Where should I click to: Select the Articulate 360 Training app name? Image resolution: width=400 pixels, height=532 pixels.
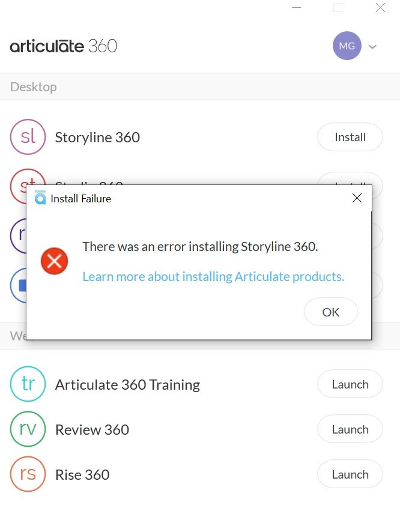pos(127,384)
